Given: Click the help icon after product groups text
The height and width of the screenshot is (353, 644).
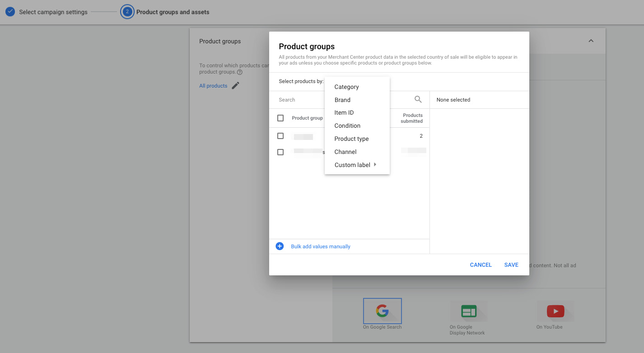Looking at the screenshot, I should click(240, 72).
